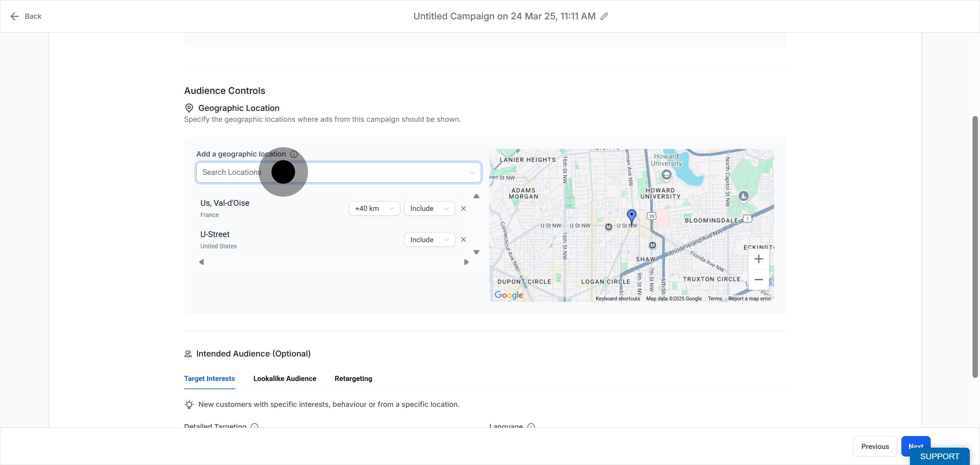
Task: Switch to Retargeting tab
Action: [354, 379]
